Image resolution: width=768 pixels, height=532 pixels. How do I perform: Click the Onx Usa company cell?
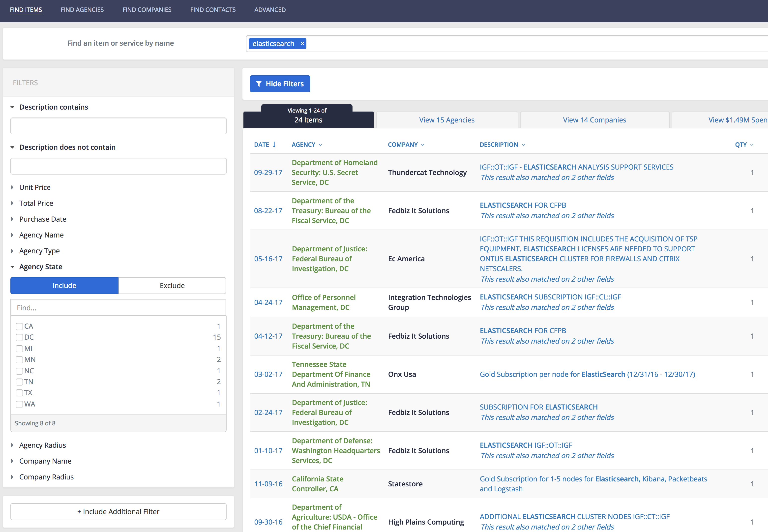click(x=402, y=374)
